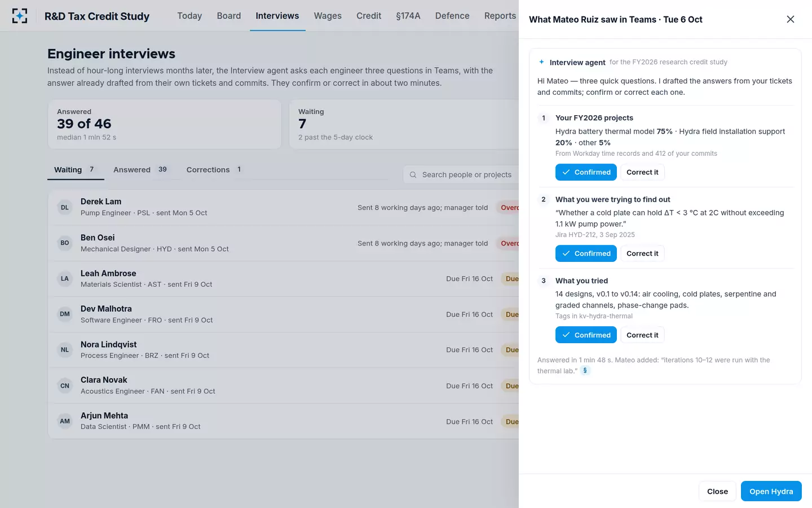Image resolution: width=812 pixels, height=508 pixels.
Task: Close the Mateo Ruiz Teams panel
Action: [x=791, y=19]
